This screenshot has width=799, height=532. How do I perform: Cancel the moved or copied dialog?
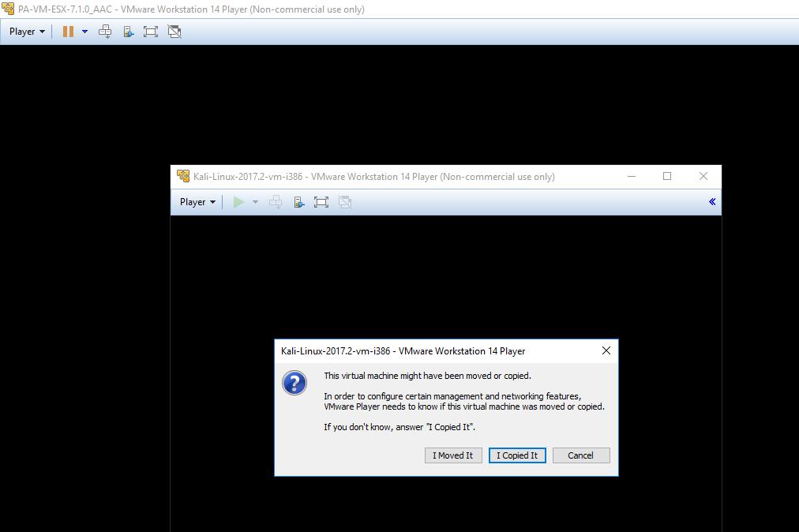581,455
